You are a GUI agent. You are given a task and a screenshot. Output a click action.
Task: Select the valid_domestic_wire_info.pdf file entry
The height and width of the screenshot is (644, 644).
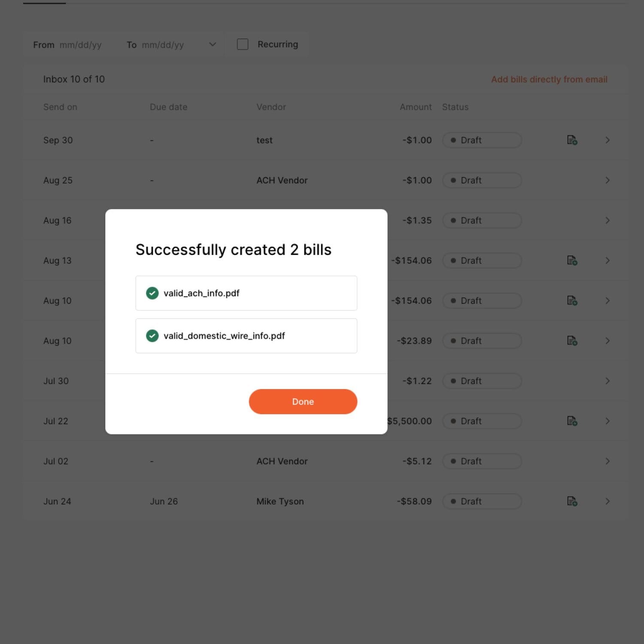coord(246,336)
